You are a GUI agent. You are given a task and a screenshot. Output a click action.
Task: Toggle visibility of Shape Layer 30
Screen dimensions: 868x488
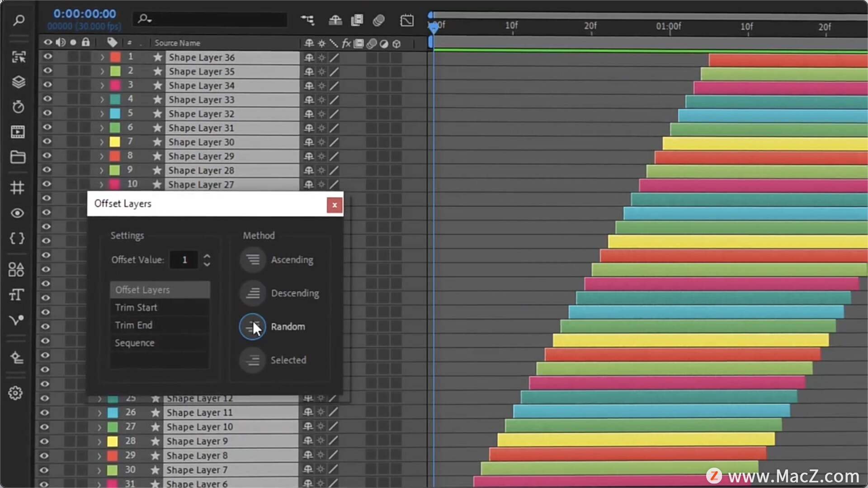coord(47,141)
